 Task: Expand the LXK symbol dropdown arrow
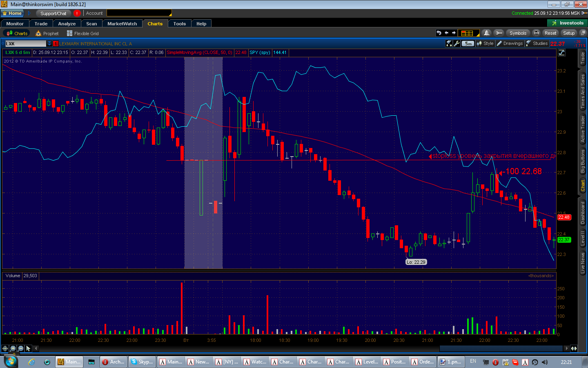49,43
